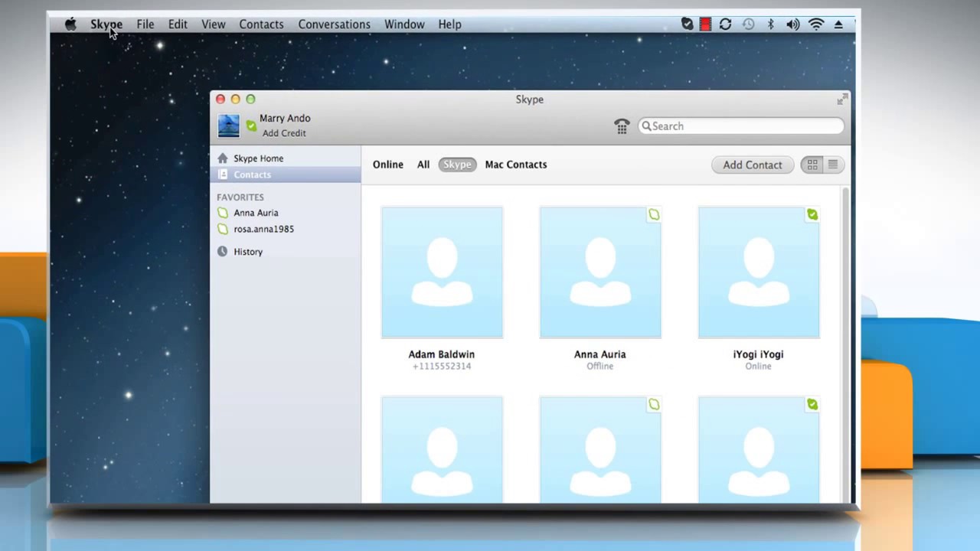Click online status badge on iYogi card
The height and width of the screenshot is (551, 980).
tap(812, 215)
